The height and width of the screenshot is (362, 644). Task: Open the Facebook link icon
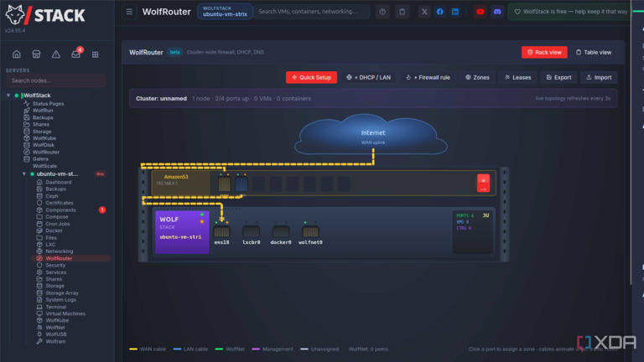pos(440,12)
